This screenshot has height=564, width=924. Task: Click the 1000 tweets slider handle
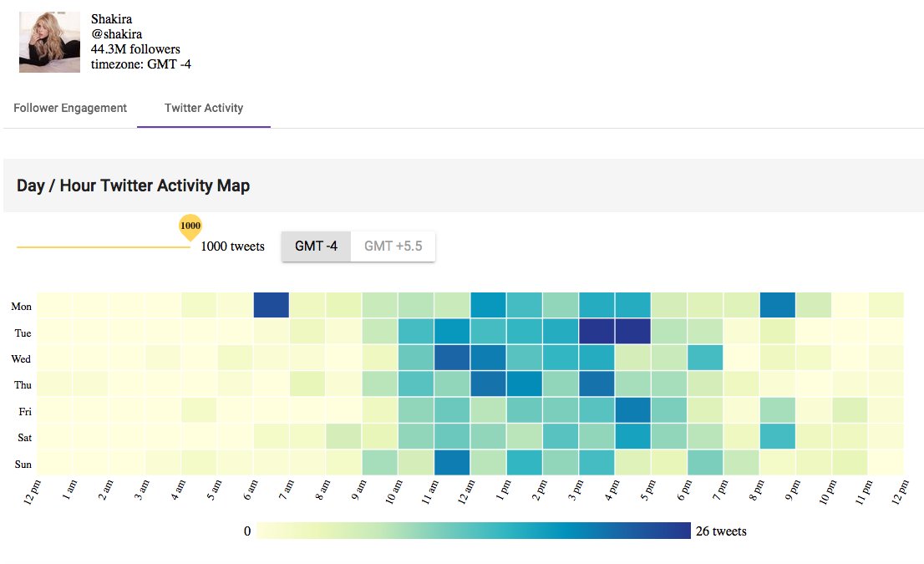click(x=190, y=227)
